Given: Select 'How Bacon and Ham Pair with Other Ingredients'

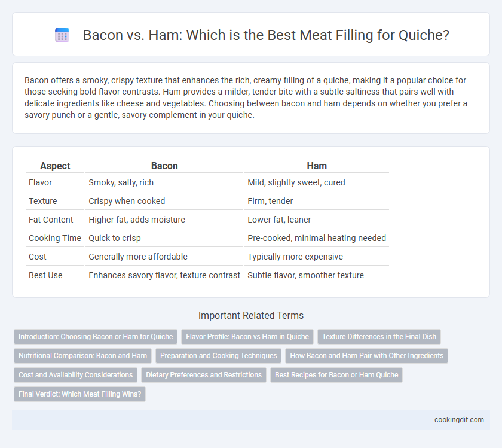Looking at the screenshot, I should point(366,356).
